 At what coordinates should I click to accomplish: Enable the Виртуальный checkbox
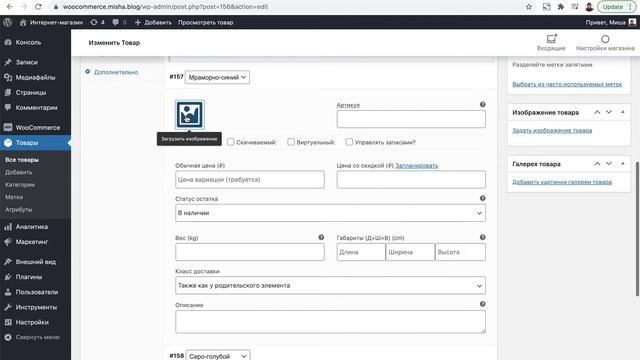pyautogui.click(x=291, y=142)
